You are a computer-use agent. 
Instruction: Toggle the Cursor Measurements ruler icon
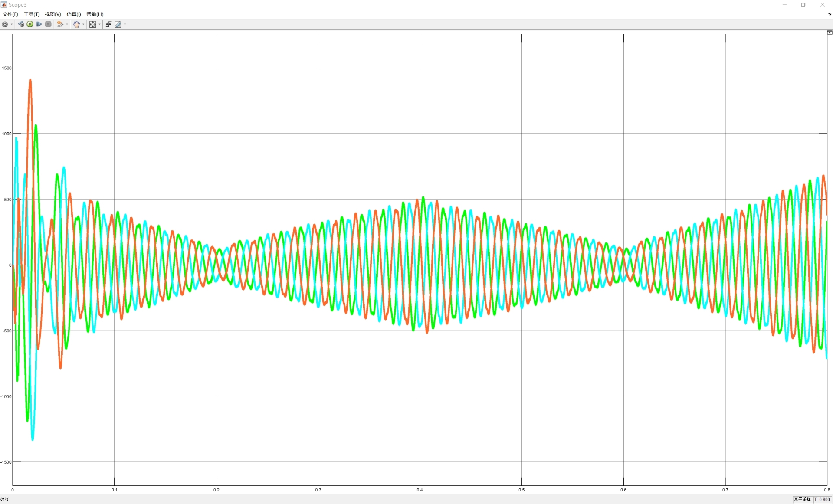coord(118,24)
